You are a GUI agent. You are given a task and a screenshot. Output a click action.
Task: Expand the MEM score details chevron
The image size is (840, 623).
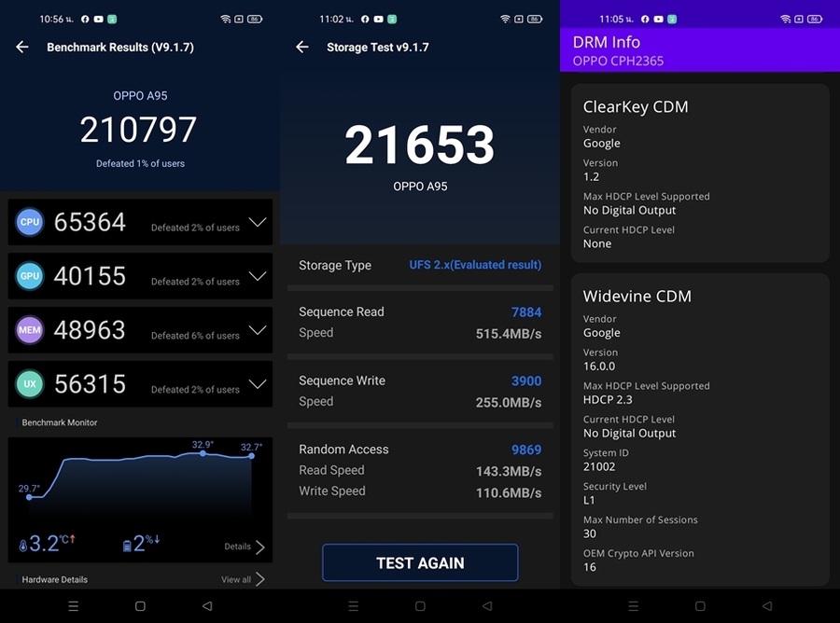point(258,330)
